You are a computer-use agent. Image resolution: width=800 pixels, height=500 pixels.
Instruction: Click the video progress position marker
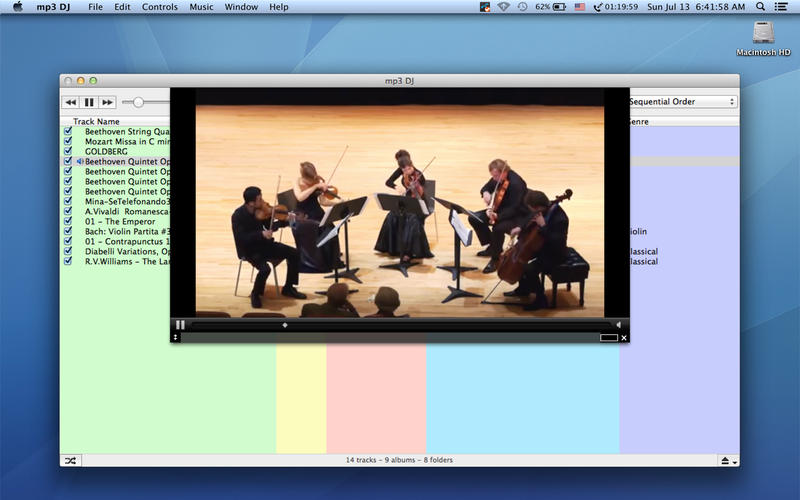pos(285,325)
